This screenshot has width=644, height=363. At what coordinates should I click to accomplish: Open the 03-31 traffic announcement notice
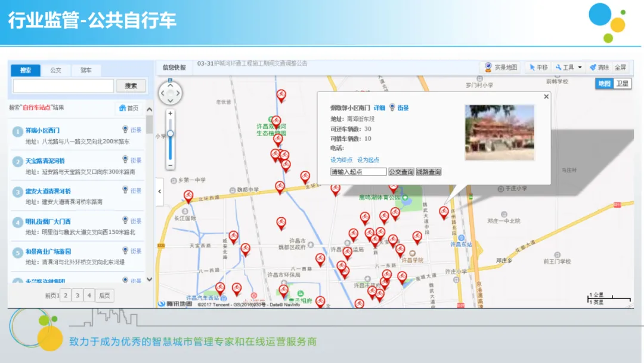coord(252,63)
